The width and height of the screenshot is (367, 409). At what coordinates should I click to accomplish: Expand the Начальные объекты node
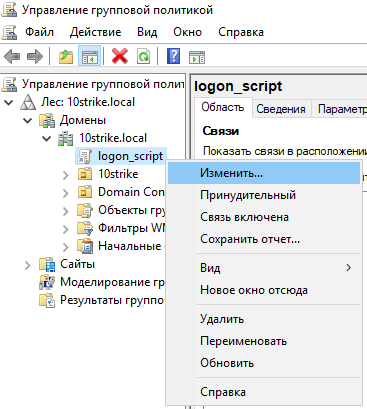click(x=66, y=247)
